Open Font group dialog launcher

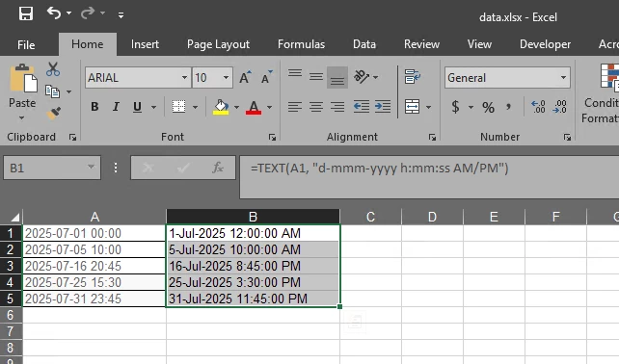click(272, 137)
